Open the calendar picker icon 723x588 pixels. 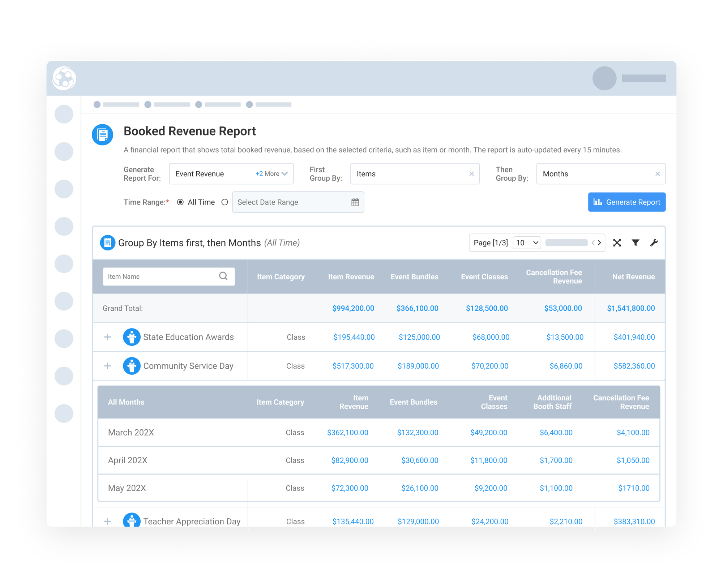click(x=355, y=202)
